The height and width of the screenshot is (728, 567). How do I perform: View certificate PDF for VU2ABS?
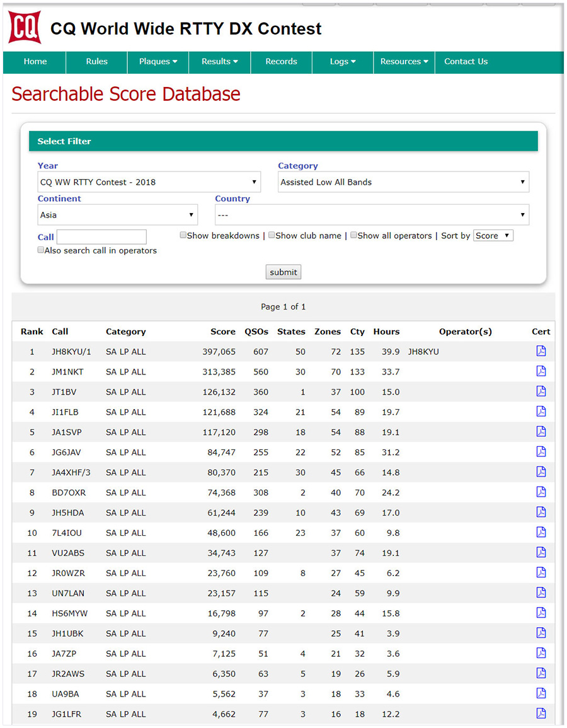coord(541,553)
